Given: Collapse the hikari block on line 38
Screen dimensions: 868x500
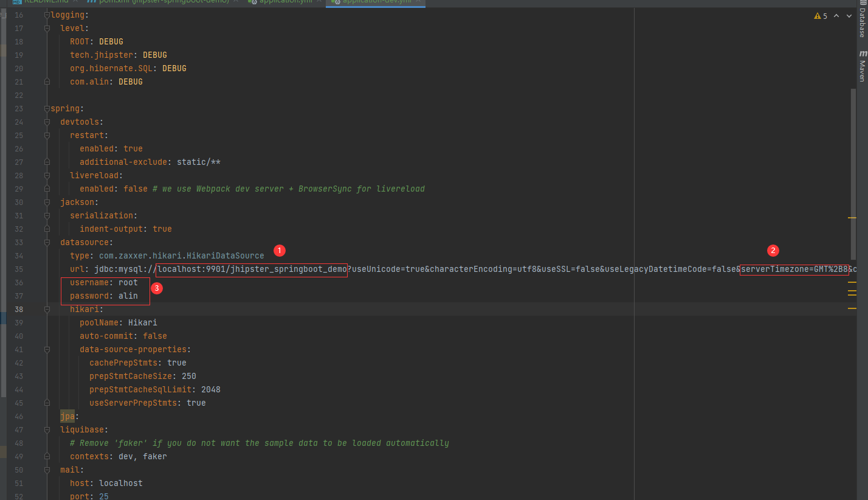Looking at the screenshot, I should coord(47,309).
